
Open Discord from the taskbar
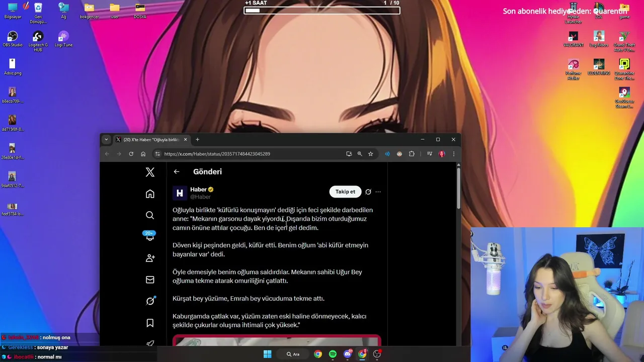(347, 354)
